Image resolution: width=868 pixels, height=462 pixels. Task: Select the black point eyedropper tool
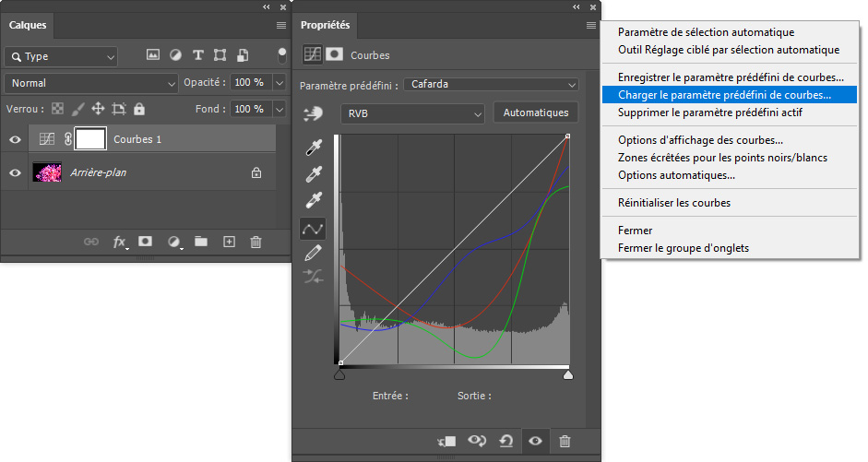[314, 148]
